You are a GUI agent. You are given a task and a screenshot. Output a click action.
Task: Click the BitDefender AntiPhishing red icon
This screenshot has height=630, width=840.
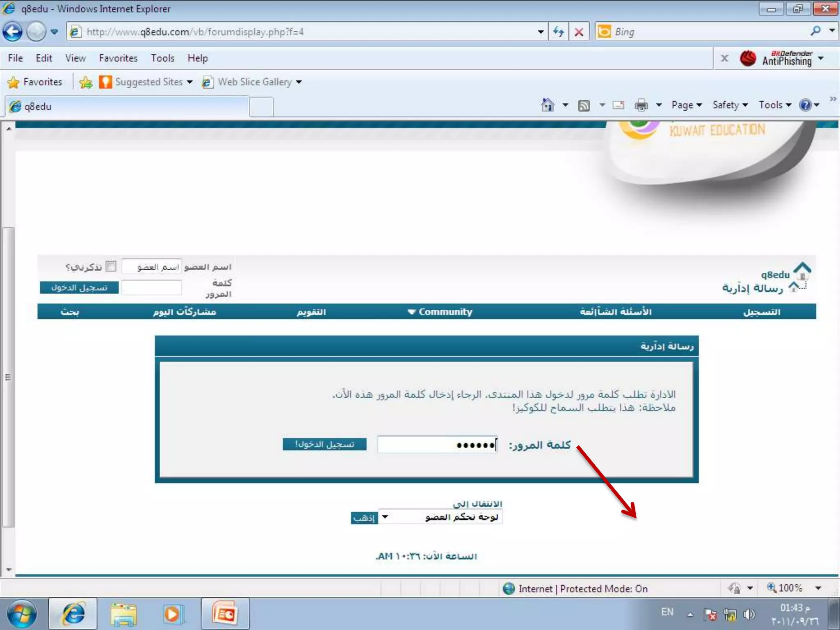pos(748,58)
